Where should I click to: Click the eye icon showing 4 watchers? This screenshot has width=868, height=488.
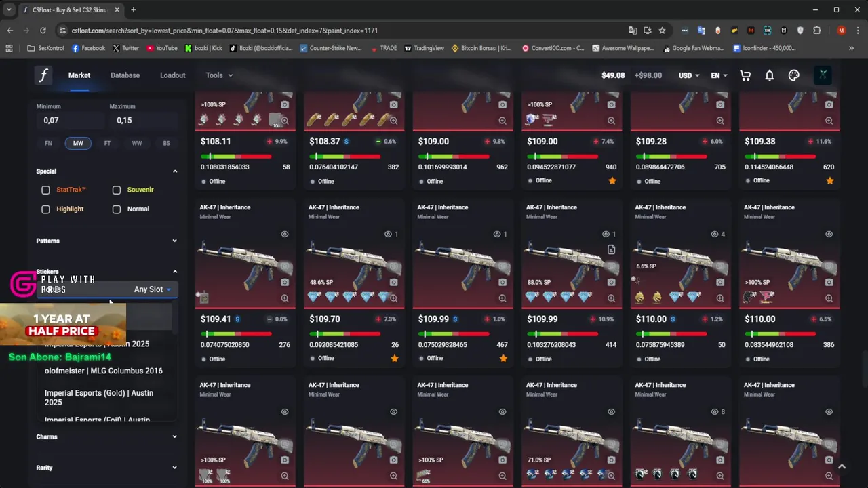click(714, 234)
